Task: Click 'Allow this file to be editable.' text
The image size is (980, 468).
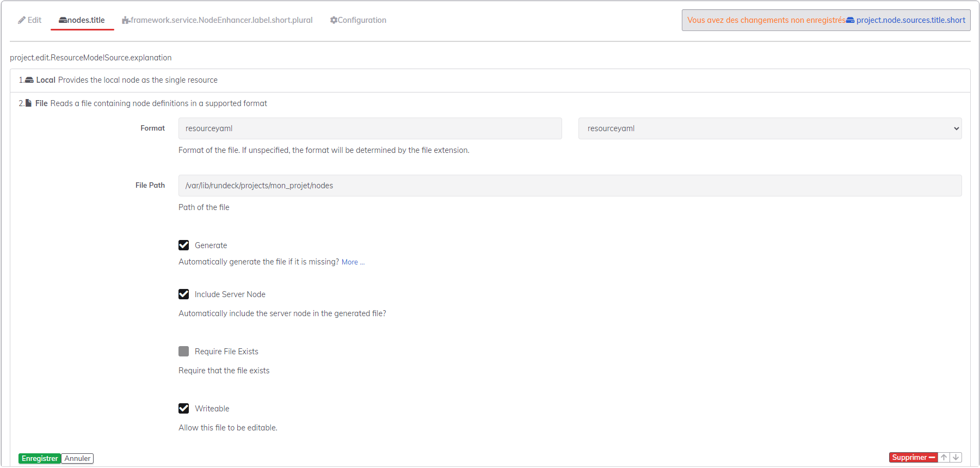Action: click(228, 428)
